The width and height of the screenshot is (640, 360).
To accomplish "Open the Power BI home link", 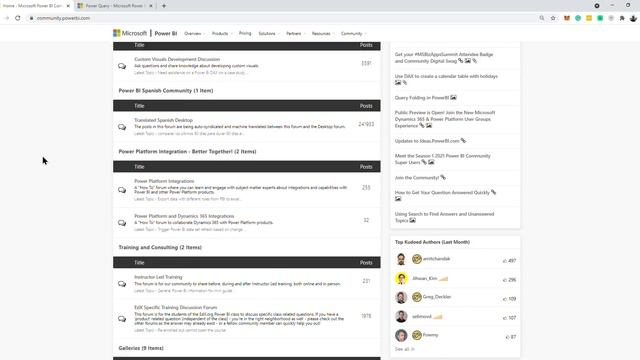I will point(166,33).
